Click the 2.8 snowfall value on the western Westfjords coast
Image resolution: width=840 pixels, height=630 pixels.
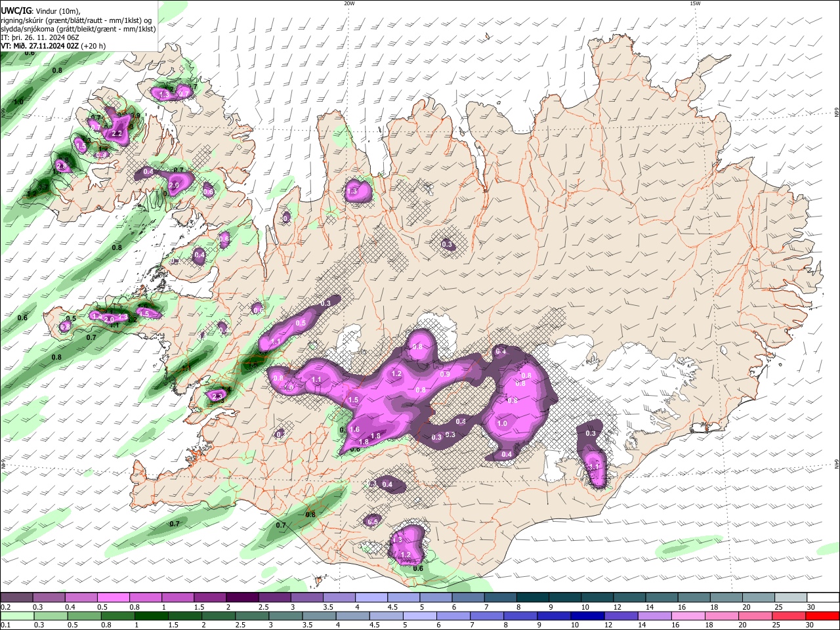tap(62, 167)
